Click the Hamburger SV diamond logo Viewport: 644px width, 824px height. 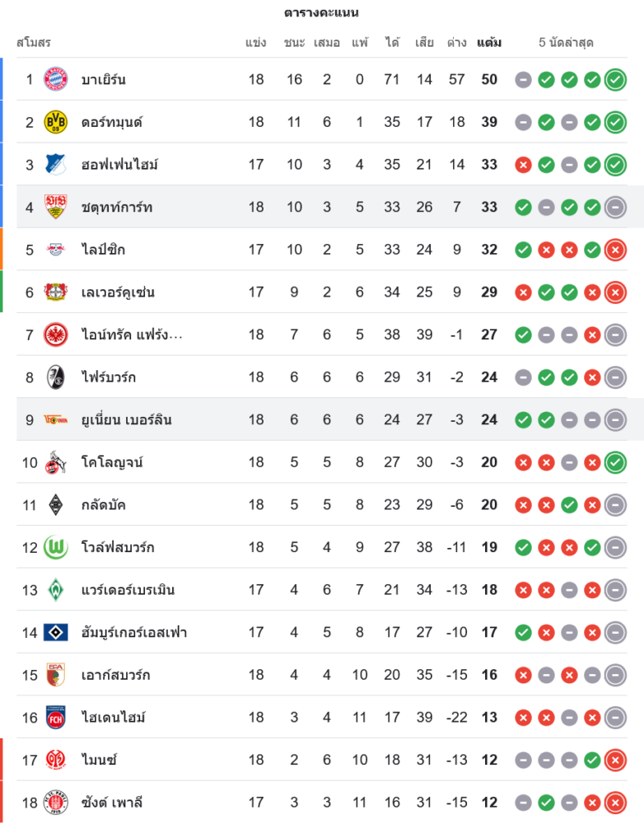(56, 633)
